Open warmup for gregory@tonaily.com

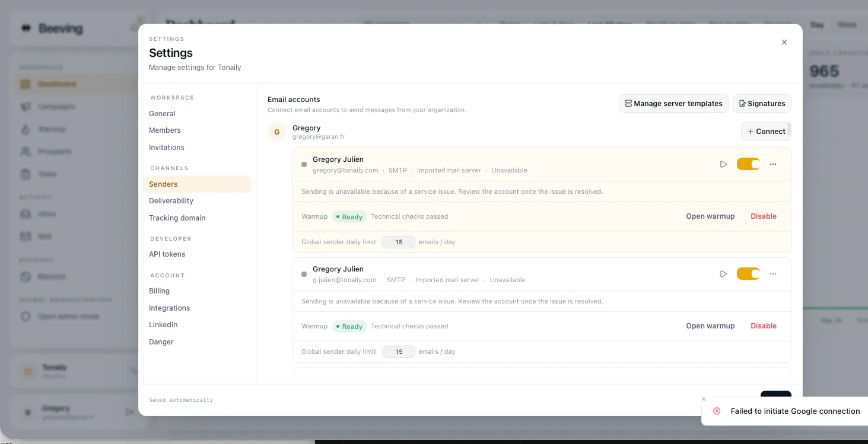(x=710, y=216)
